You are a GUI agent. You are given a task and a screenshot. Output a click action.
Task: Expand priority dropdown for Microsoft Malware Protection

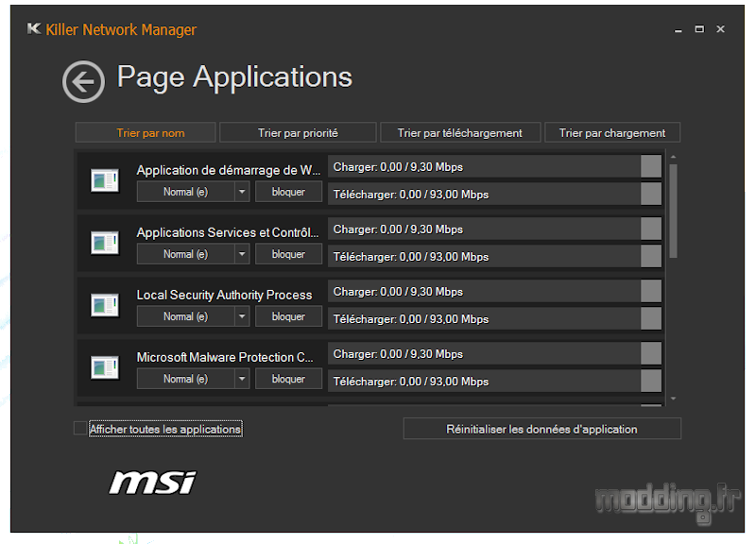tap(242, 379)
